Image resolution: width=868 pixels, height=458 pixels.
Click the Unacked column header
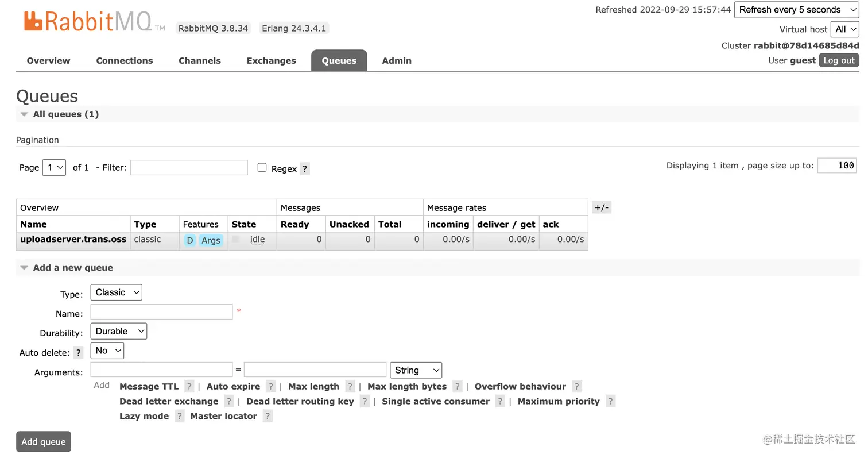[x=349, y=225]
